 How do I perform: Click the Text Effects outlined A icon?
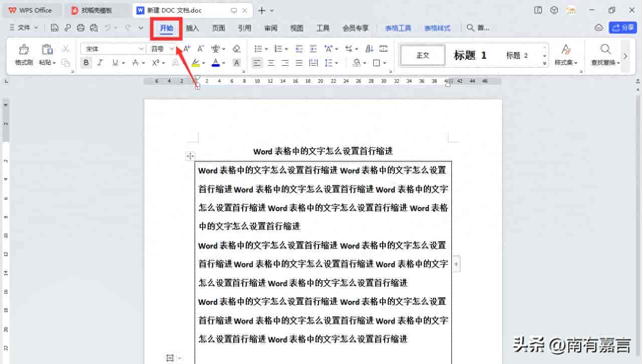pos(176,63)
